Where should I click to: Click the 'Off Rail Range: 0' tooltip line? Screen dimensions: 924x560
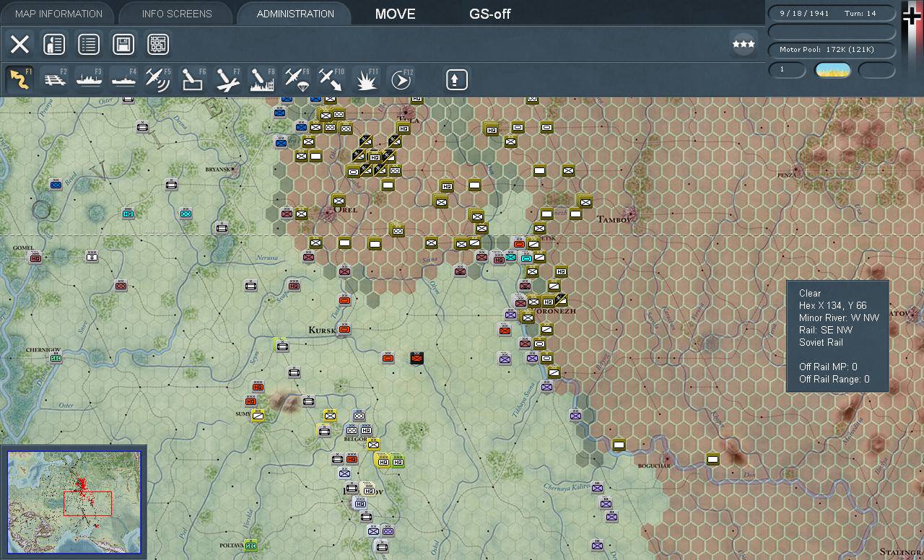(x=834, y=380)
